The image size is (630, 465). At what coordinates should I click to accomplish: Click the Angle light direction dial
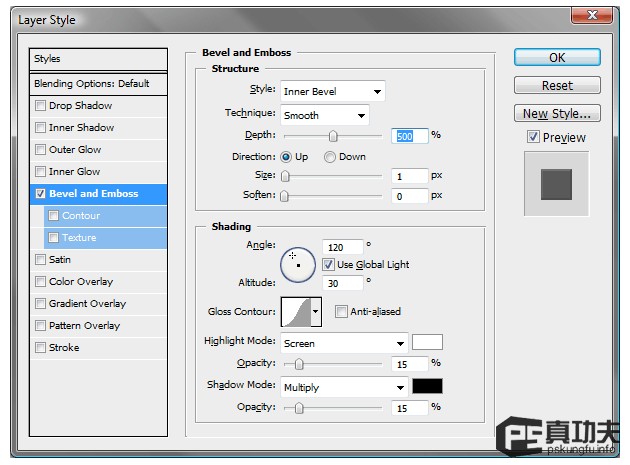pos(298,264)
